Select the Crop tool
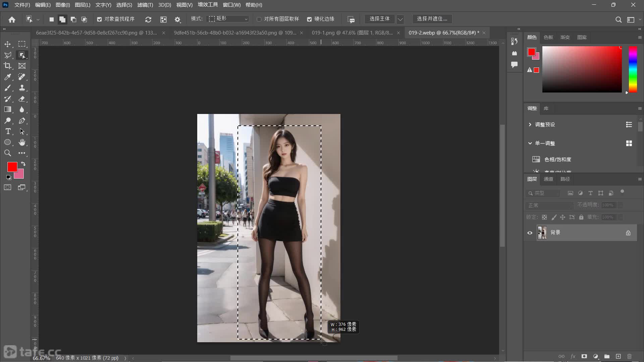The image size is (644, 362). click(x=8, y=66)
